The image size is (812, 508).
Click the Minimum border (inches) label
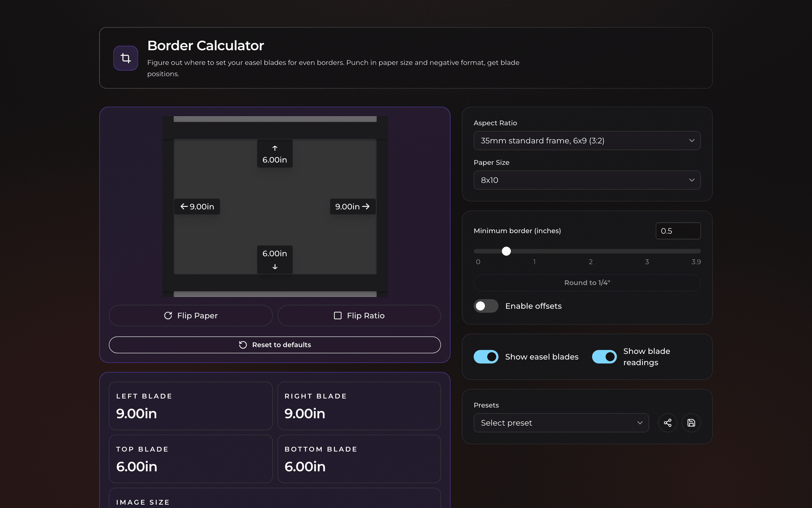click(x=517, y=231)
